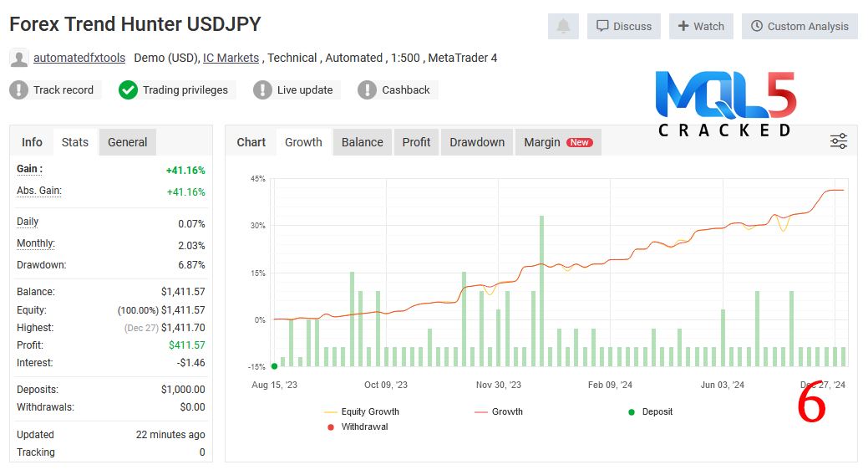The image size is (868, 475).
Task: Click the Monthly label
Action: tap(36, 243)
